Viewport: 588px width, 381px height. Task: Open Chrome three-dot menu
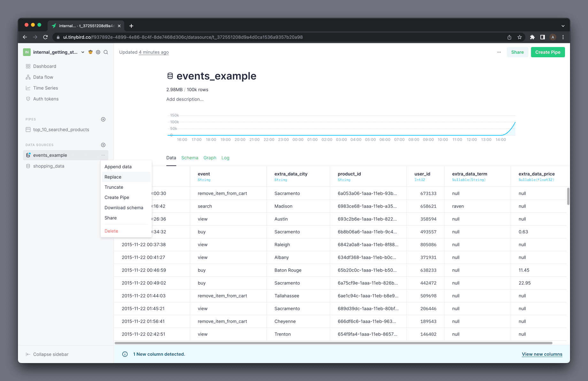coord(563,37)
